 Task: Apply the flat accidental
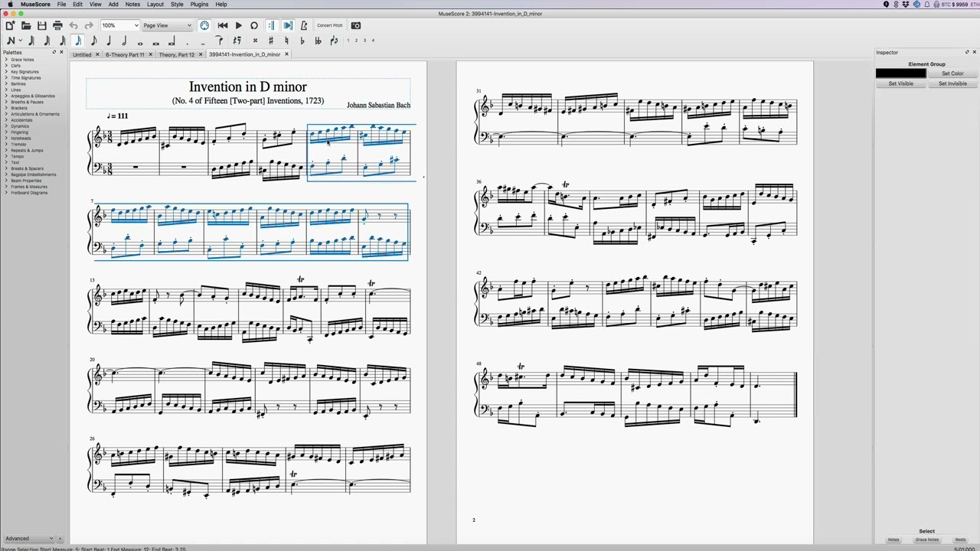click(x=302, y=41)
